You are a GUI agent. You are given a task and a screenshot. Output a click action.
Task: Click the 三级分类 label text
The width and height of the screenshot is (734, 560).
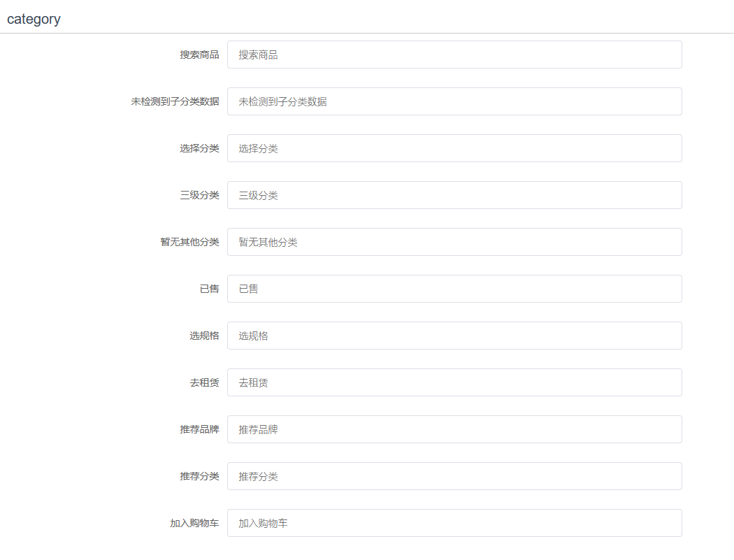(199, 195)
